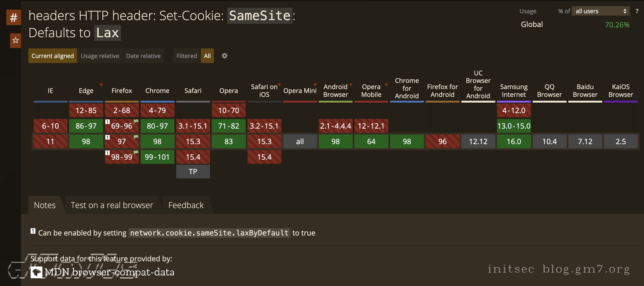The width and height of the screenshot is (644, 286).
Task: Click the Notes tab
Action: pyautogui.click(x=45, y=205)
